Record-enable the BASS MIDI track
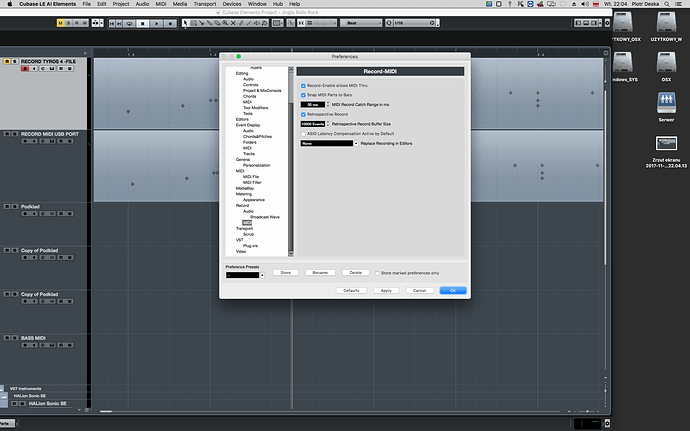Image resolution: width=690 pixels, height=431 pixels. pyautogui.click(x=25, y=345)
